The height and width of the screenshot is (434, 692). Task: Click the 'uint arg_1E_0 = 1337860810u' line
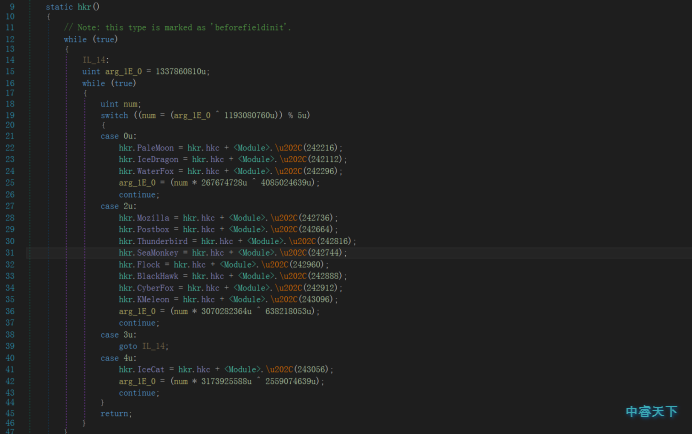146,71
